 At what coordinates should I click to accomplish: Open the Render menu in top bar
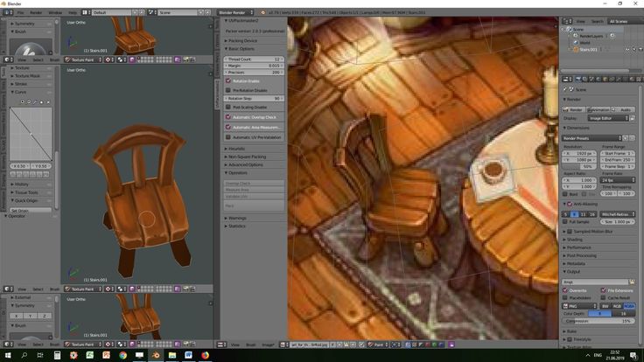(36, 13)
